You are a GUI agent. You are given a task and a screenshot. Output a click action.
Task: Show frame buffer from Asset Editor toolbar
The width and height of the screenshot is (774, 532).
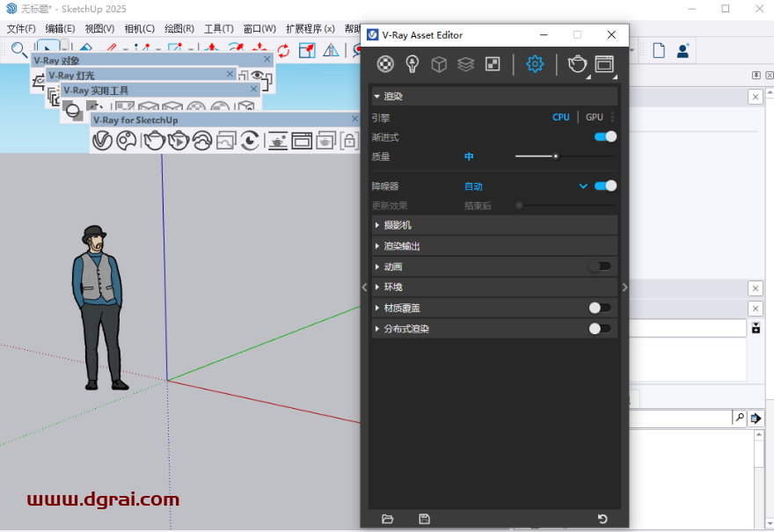pos(604,64)
